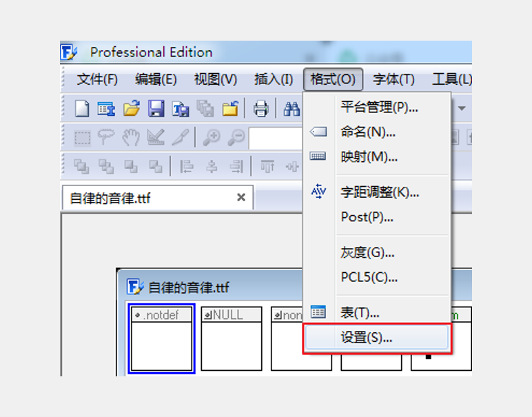The height and width of the screenshot is (417, 532).
Task: Click the zoom out magnifier icon
Action: coord(236,137)
